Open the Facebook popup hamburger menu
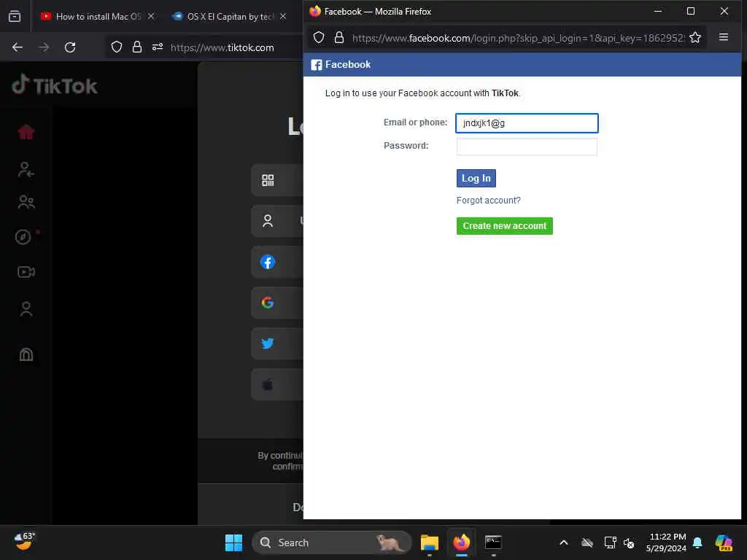This screenshot has width=747, height=560. pyautogui.click(x=724, y=37)
